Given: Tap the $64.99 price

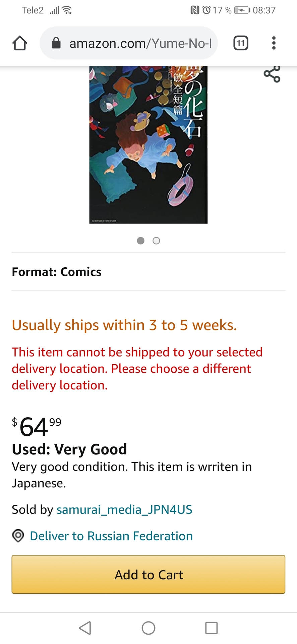Looking at the screenshot, I should coord(37,427).
